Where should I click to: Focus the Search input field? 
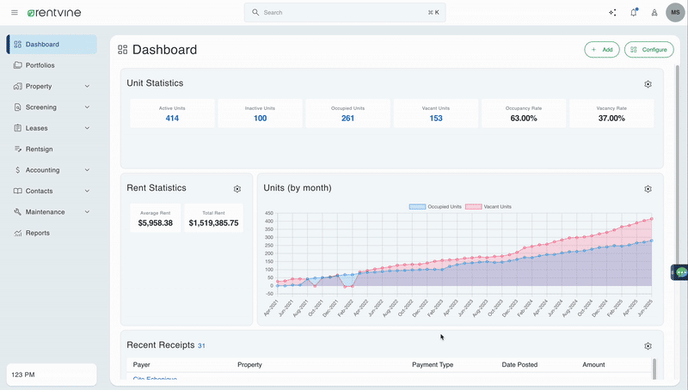coord(345,12)
